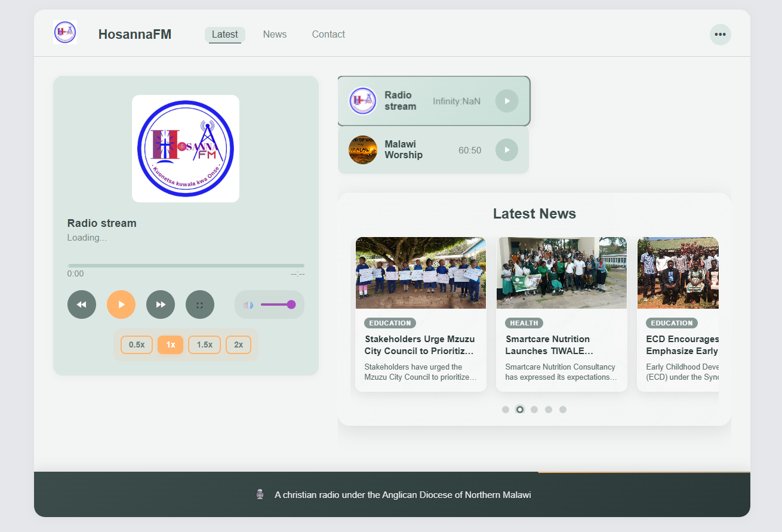The width and height of the screenshot is (782, 532).
Task: Open the News tab
Action: pyautogui.click(x=275, y=34)
